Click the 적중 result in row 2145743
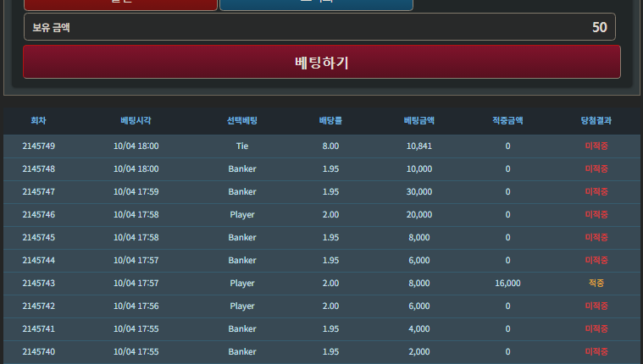Image resolution: width=643 pixels, height=364 pixels. pos(596,284)
